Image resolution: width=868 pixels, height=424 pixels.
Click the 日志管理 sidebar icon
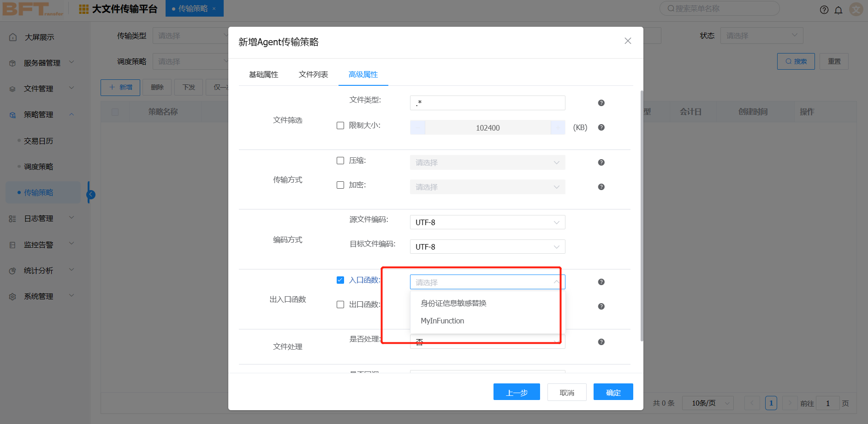tap(12, 219)
